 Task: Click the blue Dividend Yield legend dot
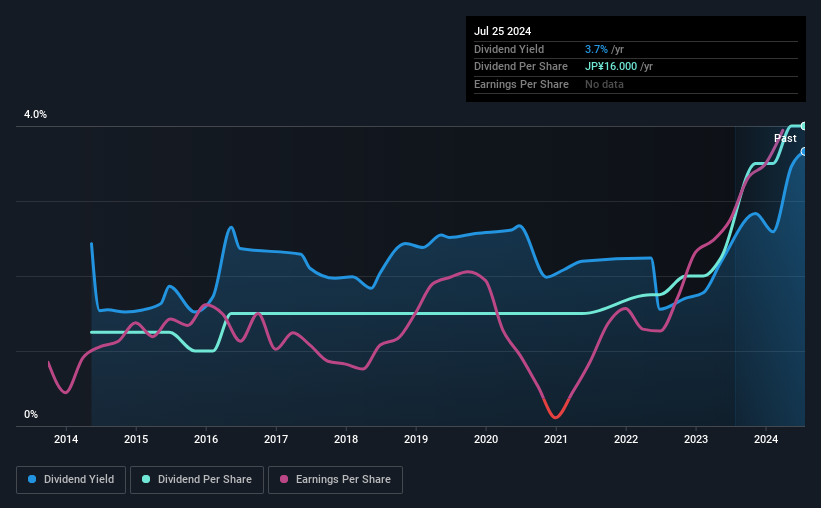click(32, 479)
